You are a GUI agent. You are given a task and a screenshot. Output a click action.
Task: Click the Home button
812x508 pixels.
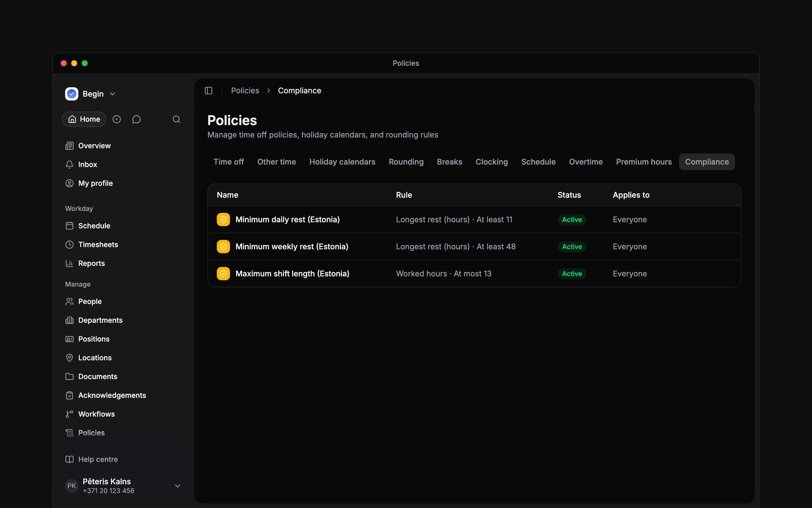pyautogui.click(x=84, y=119)
